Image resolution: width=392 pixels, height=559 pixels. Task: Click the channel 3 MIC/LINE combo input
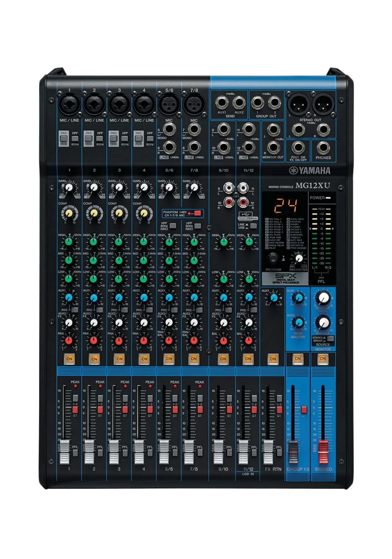119,104
